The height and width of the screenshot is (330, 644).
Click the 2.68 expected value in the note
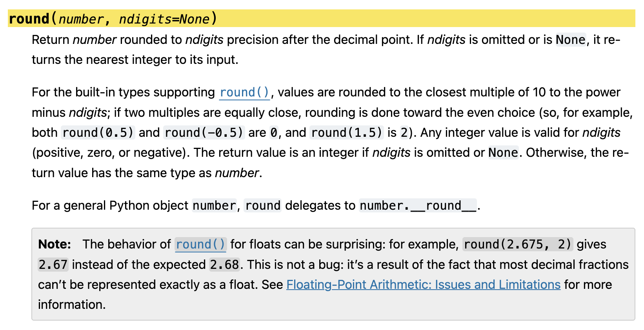coord(224,265)
